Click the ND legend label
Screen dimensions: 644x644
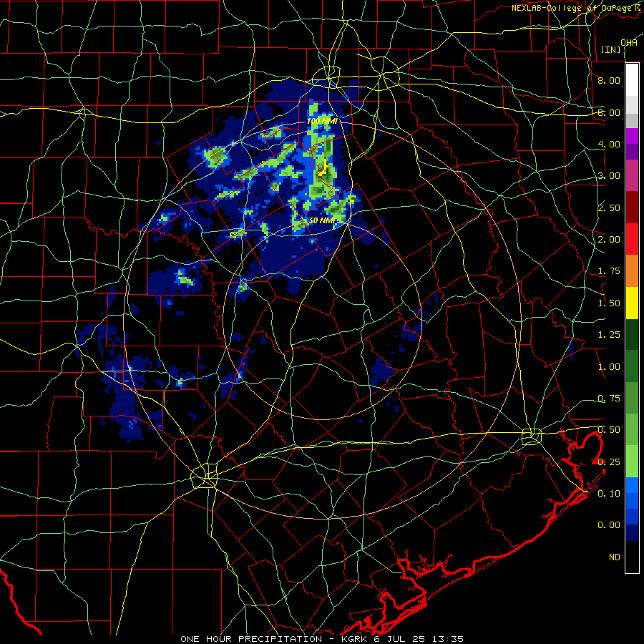[615, 557]
